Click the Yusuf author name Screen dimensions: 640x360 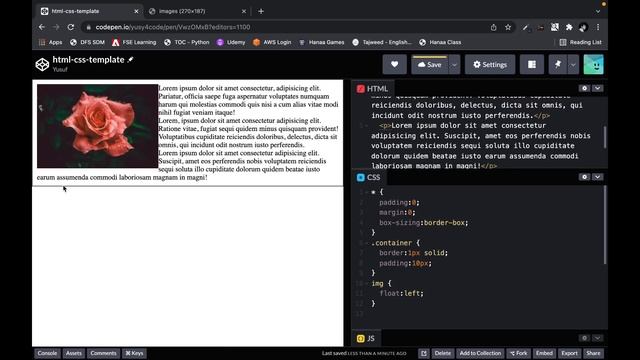[60, 69]
